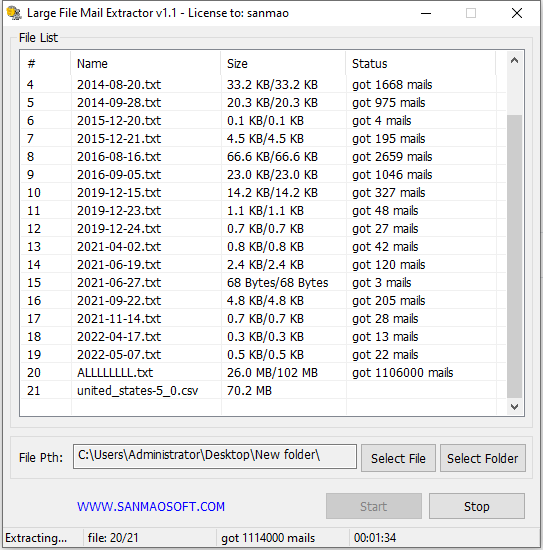This screenshot has height=550, width=543.
Task: Close the Mail Extractor window
Action: [x=517, y=13]
